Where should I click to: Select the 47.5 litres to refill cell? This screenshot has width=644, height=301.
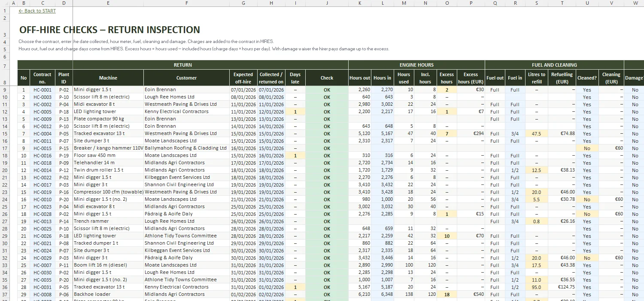[537, 134]
